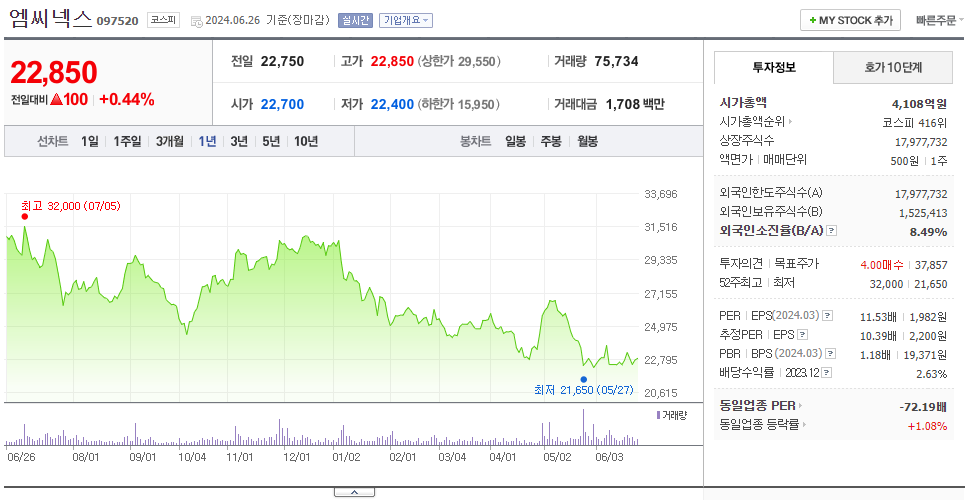Select the 1년 line chart range
The width and height of the screenshot is (968, 500).
click(x=207, y=141)
